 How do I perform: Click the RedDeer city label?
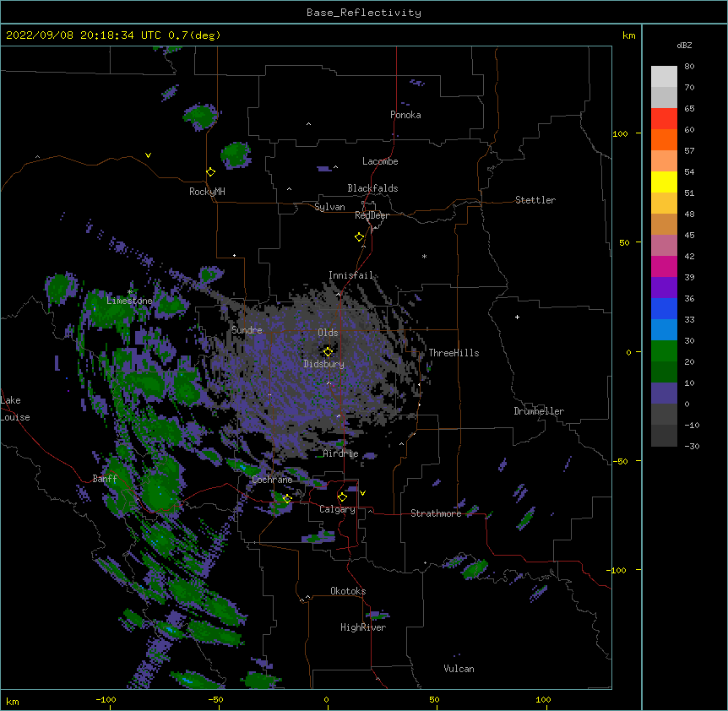[x=372, y=215]
